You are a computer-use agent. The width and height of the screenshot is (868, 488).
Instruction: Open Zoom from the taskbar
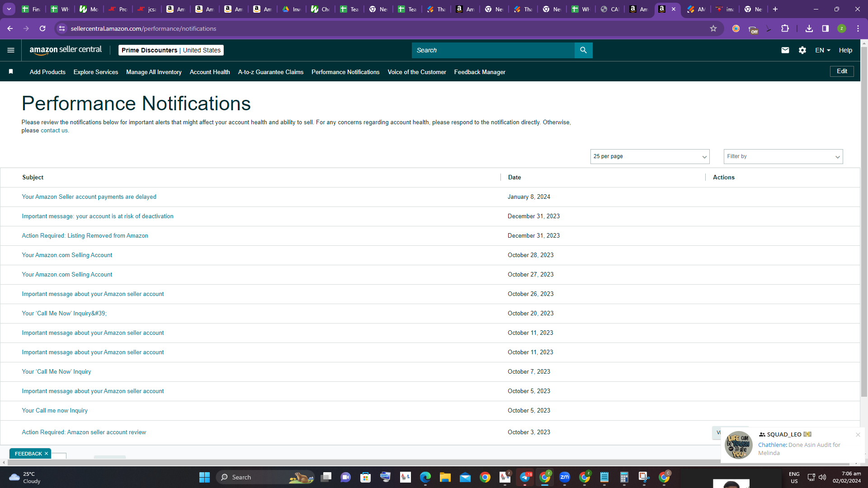565,477
